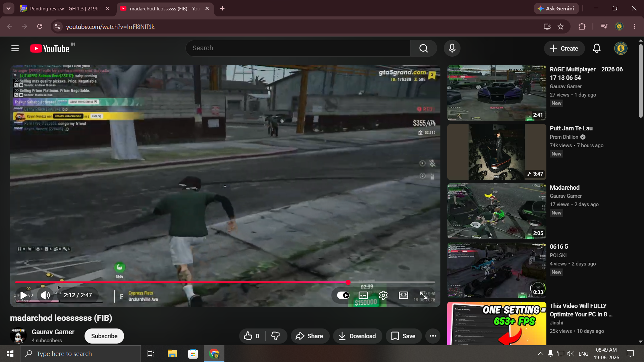The height and width of the screenshot is (362, 644).
Task: Open the media controls icon
Action: point(604,26)
